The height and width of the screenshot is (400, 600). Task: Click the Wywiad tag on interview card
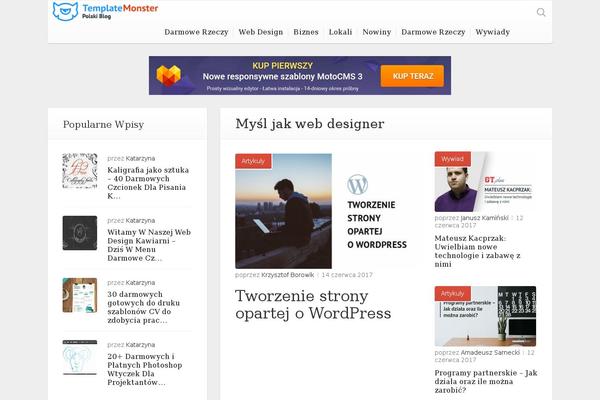click(452, 159)
